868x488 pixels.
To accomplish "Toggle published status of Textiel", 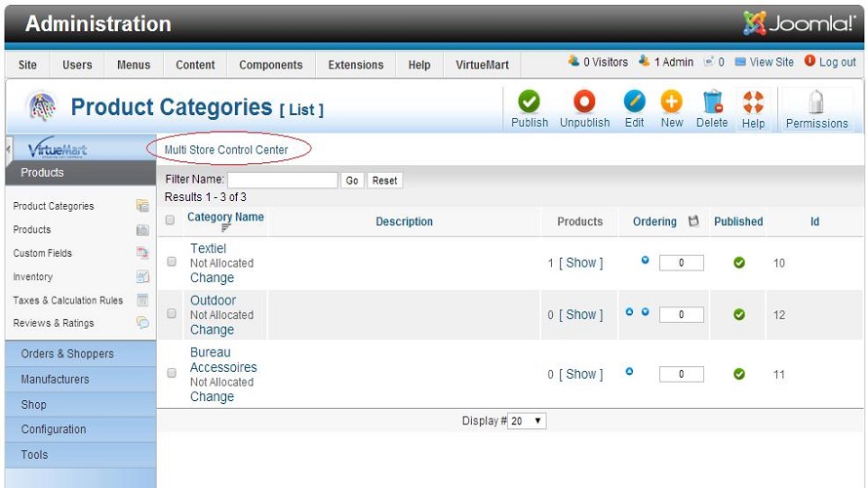I will pos(739,263).
